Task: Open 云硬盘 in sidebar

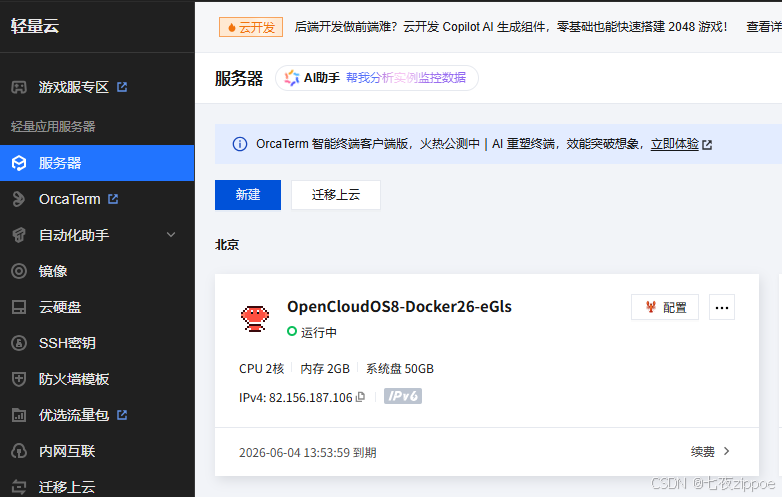Action: pos(60,307)
